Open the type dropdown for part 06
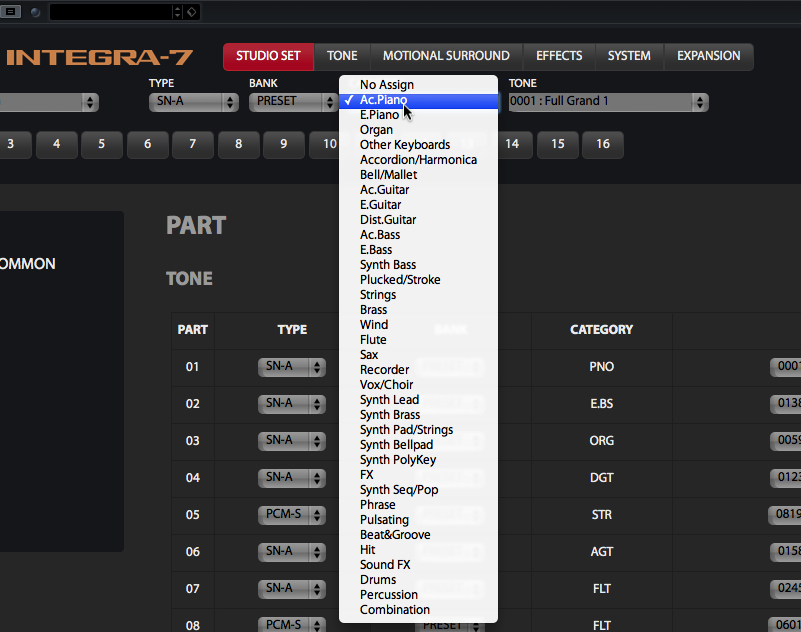Screen dimensions: 801x632 click(x=292, y=552)
